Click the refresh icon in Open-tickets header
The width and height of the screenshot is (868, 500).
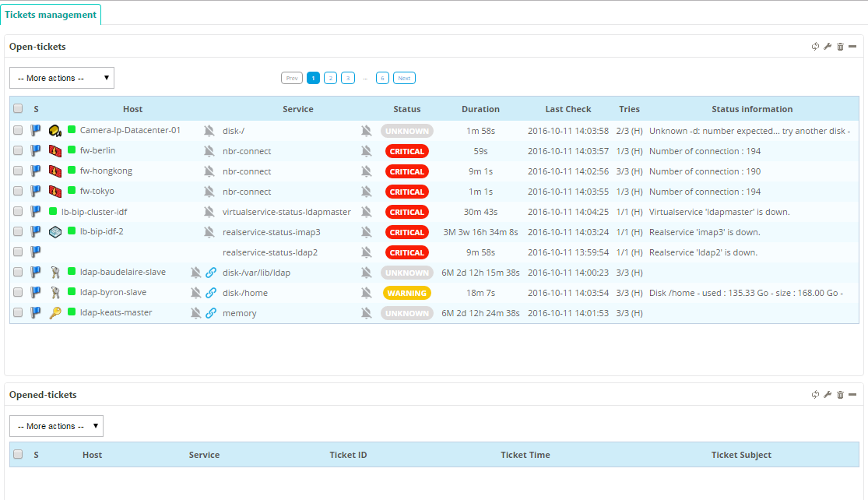click(x=815, y=47)
